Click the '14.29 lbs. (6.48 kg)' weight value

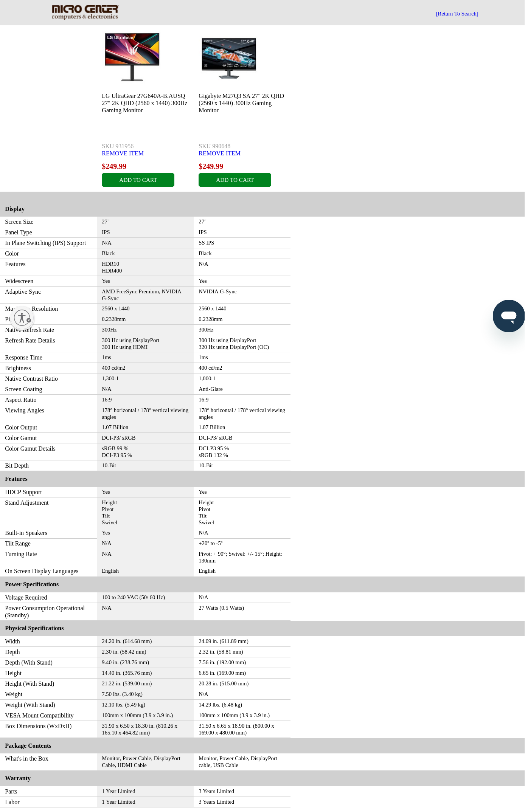click(x=221, y=705)
